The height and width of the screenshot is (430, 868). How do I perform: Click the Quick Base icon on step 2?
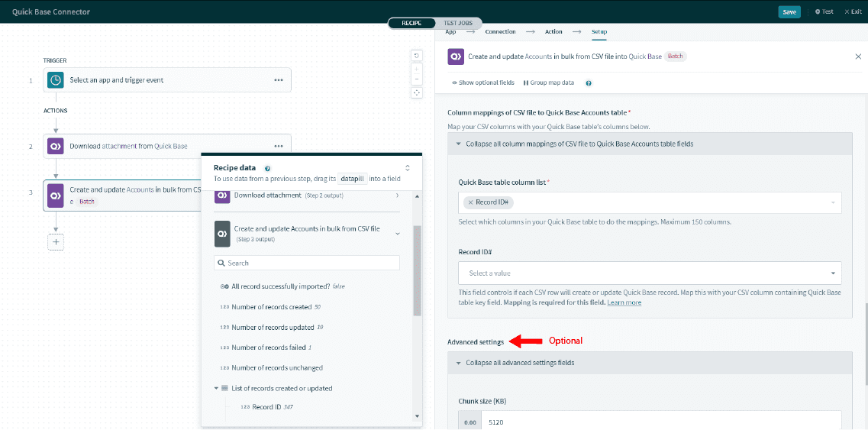click(56, 146)
